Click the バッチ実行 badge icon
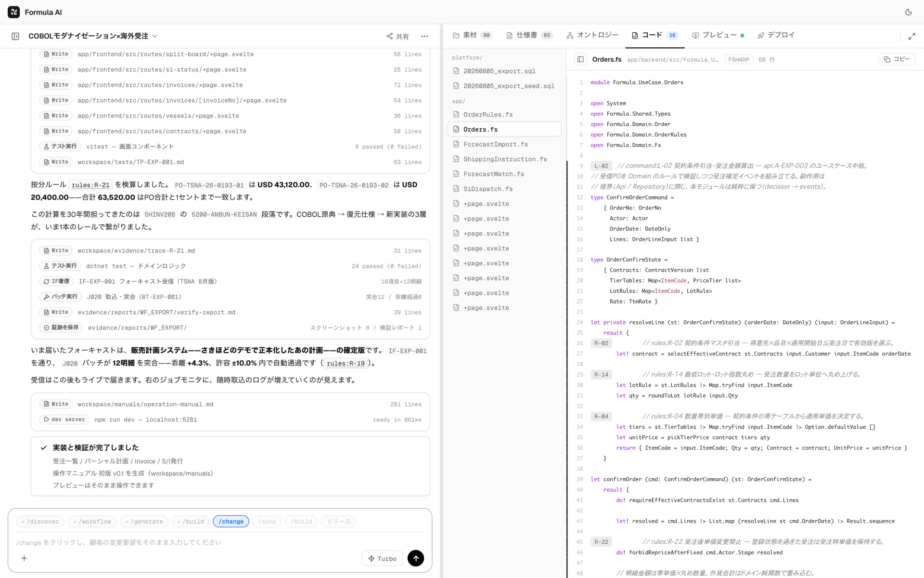 60,297
